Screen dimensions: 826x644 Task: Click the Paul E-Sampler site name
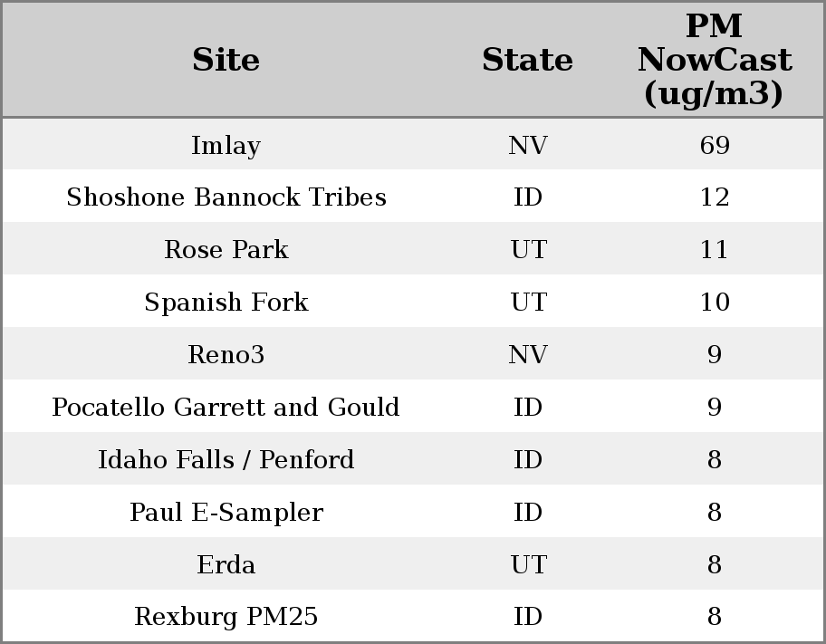(226, 513)
